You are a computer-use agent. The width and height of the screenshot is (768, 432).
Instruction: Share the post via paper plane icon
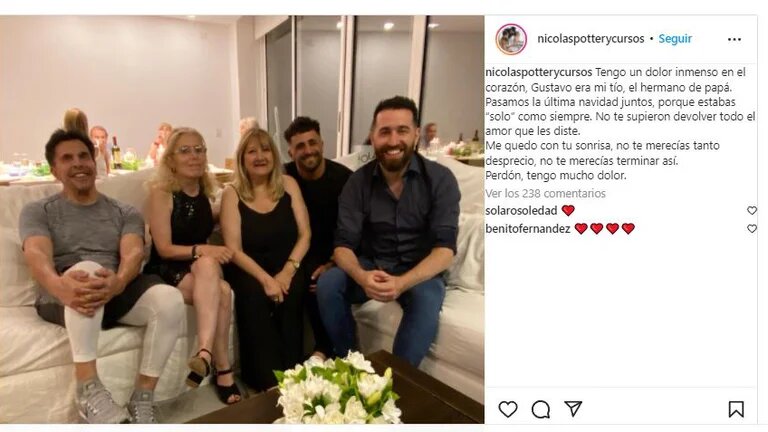tap(573, 408)
